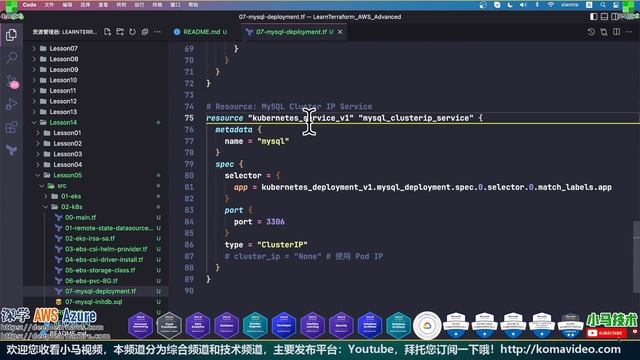Expand the Lesson09 folder
Viewport: 640px width, 360px height.
pos(63,69)
